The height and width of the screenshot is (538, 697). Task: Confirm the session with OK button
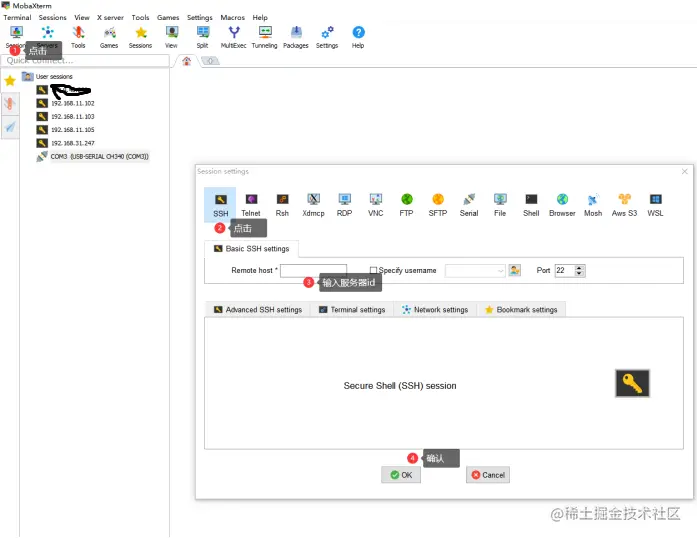point(401,475)
